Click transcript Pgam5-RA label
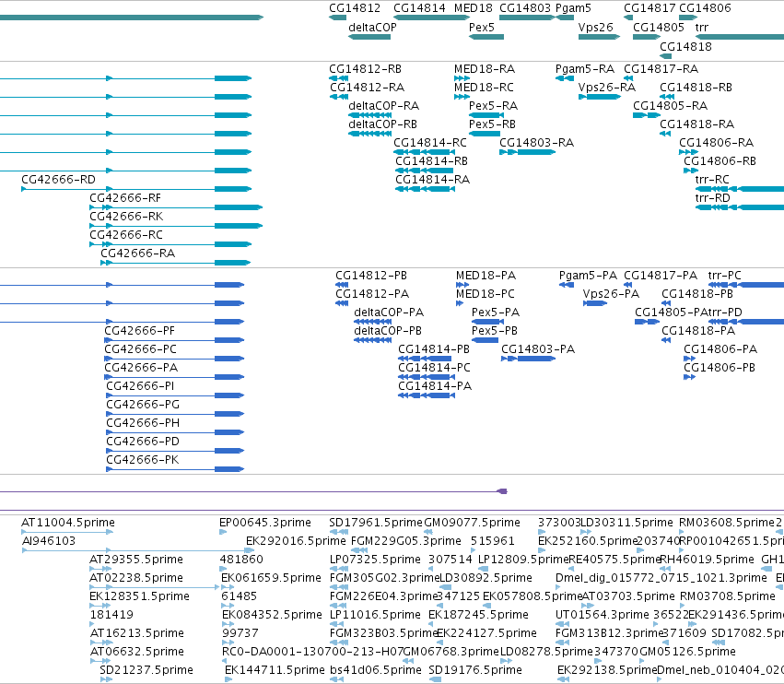 click(x=584, y=69)
